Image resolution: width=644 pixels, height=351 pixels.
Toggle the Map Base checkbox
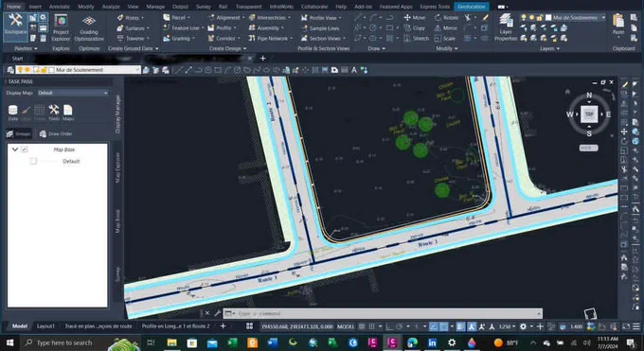click(25, 149)
